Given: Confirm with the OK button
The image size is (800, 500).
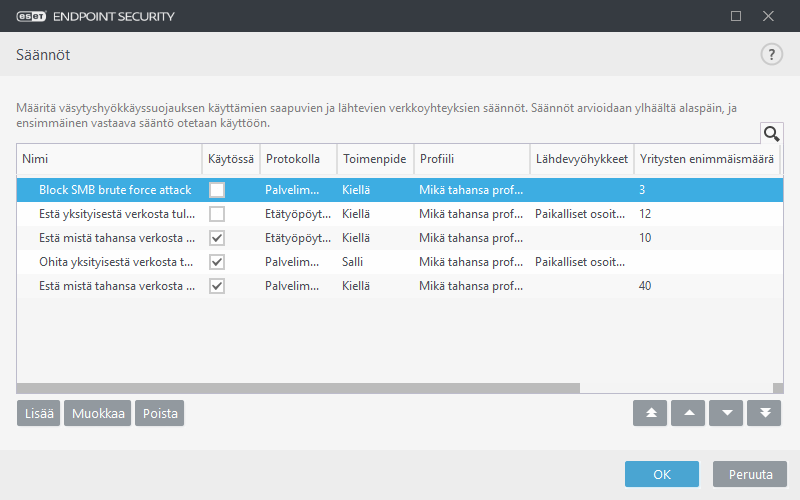Looking at the screenshot, I should click(662, 474).
